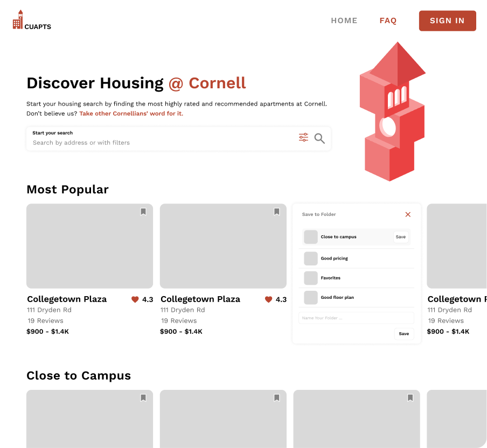The image size is (487, 448).
Task: Bookmark first Close to Campus card
Action: [x=143, y=398]
